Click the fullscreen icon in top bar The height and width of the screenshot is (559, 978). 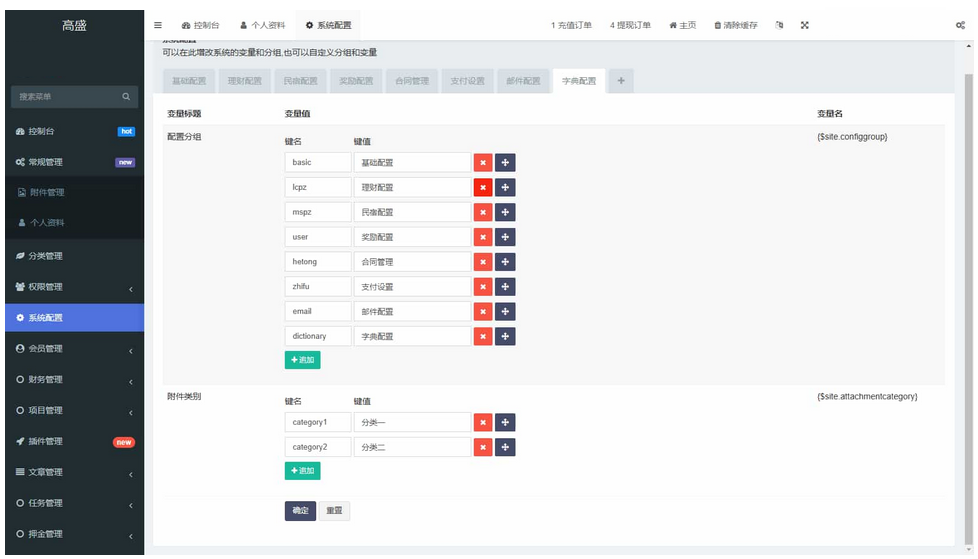point(804,25)
